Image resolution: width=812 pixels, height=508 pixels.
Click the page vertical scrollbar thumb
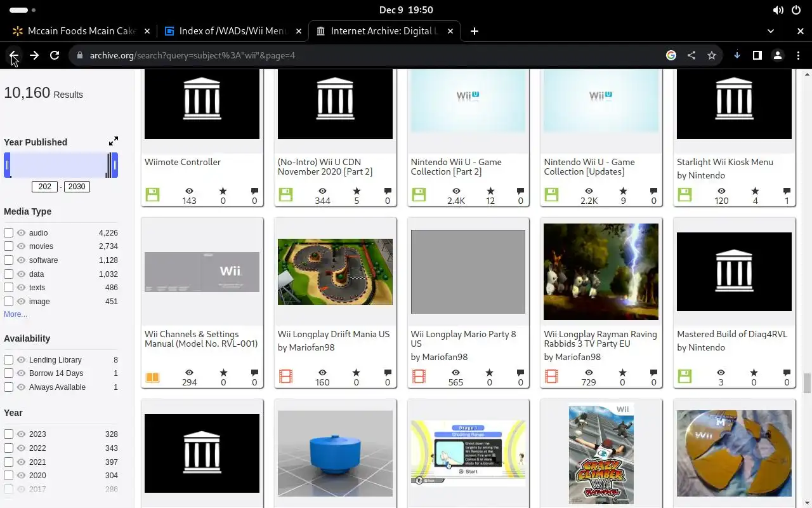pyautogui.click(x=807, y=384)
